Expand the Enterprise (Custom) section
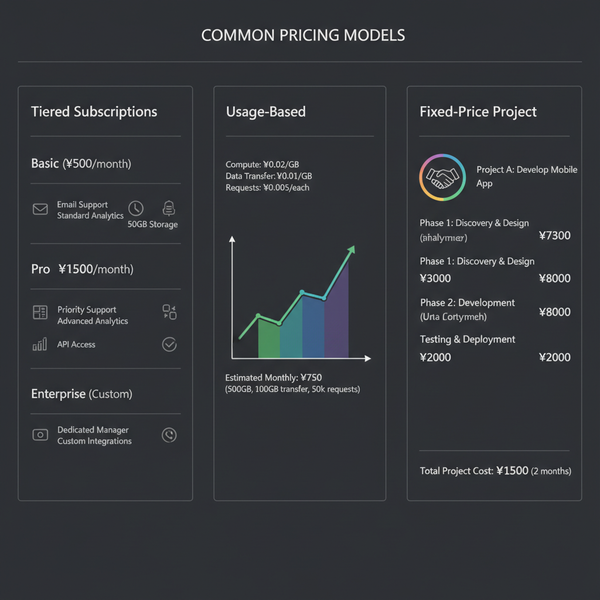 pos(82,394)
